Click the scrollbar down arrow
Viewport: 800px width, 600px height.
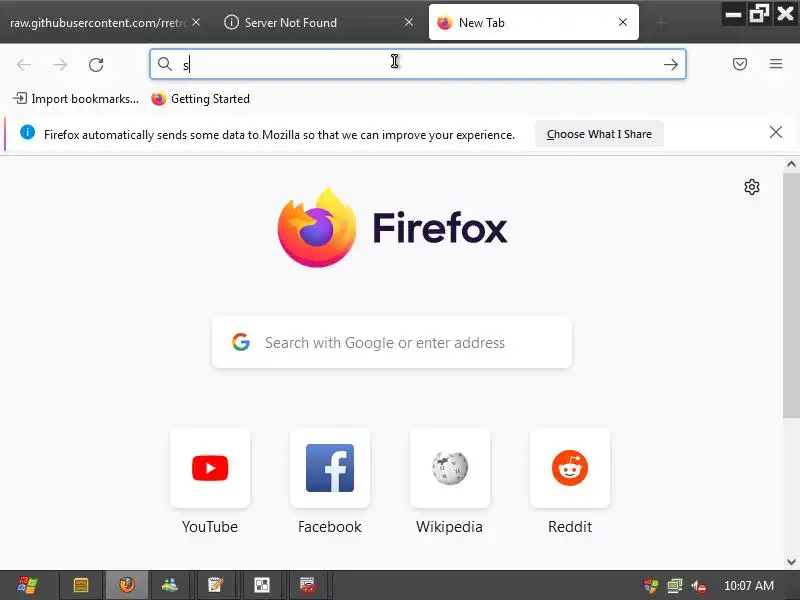point(791,562)
